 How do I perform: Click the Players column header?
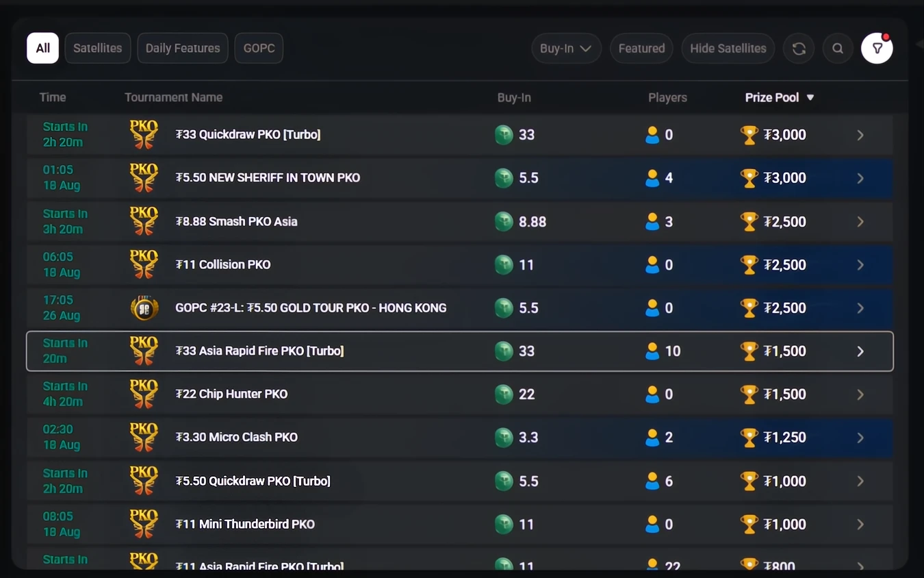667,98
